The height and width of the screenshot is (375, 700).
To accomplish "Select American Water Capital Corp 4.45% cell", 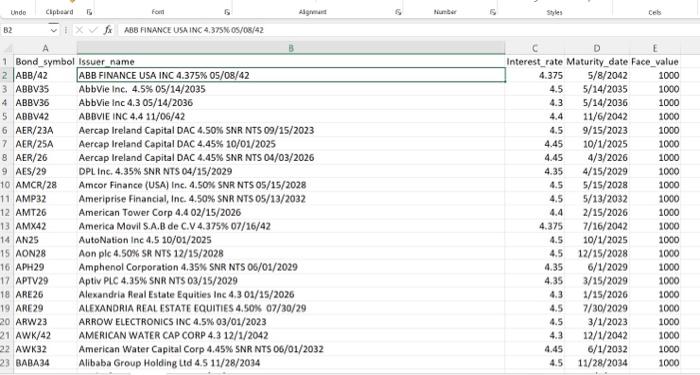I will [x=291, y=349].
